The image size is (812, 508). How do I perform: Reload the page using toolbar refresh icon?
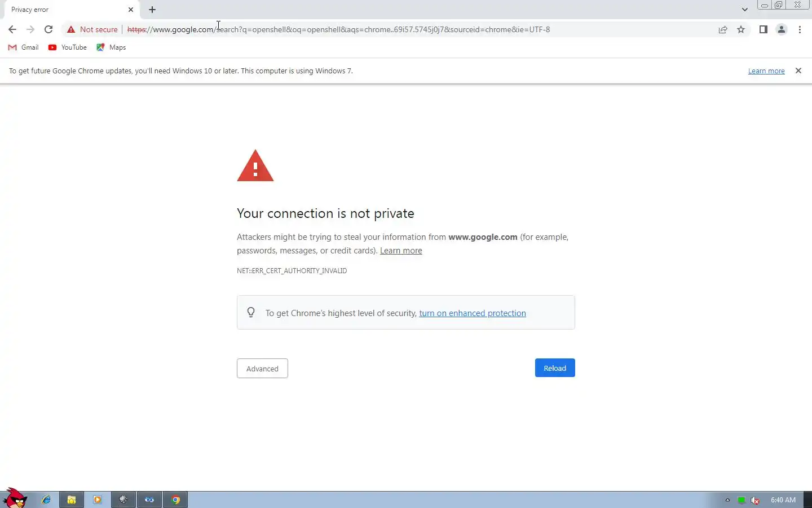coord(48,29)
